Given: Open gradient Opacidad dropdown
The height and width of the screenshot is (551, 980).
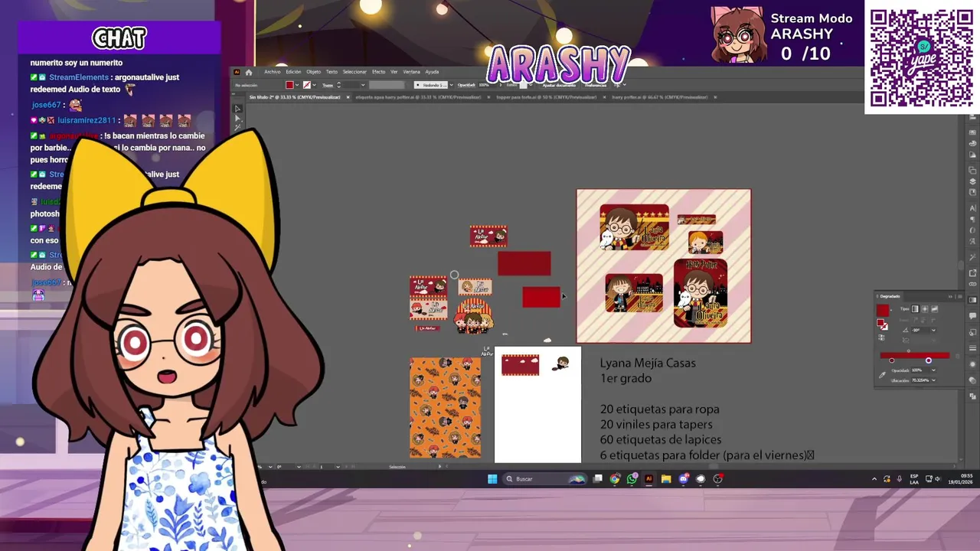Looking at the screenshot, I should pyautogui.click(x=933, y=370).
